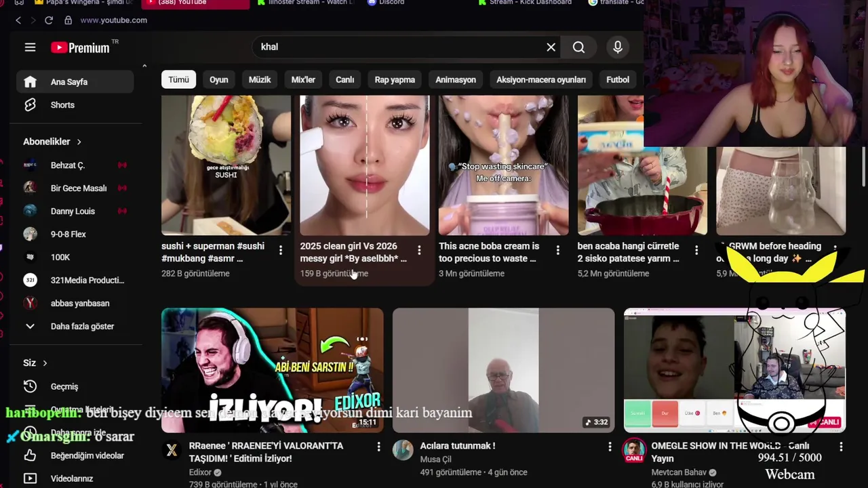Viewport: 868px width, 488px height.
Task: Open the Edixor channel name link
Action: click(x=200, y=472)
